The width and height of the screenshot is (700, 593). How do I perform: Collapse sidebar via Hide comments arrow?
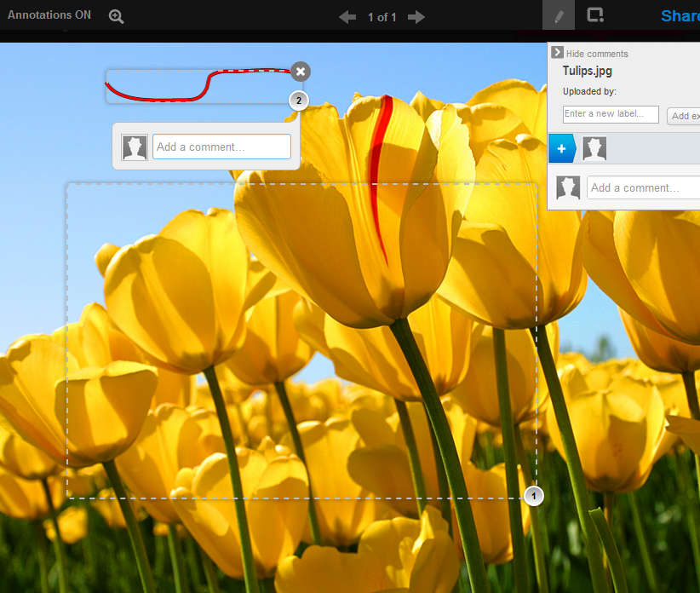pyautogui.click(x=557, y=53)
